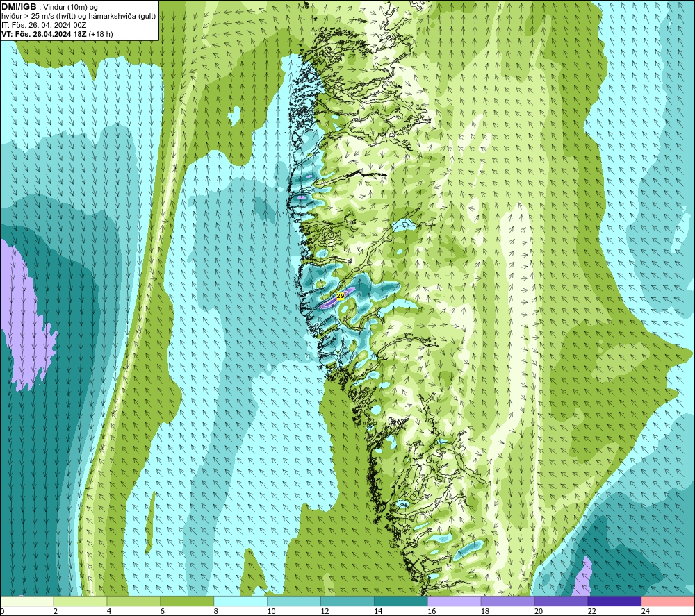Select the 8–10 m/s light cyan legend swatch
Image resolution: width=695 pixels, height=616 pixels.
[x=240, y=601]
